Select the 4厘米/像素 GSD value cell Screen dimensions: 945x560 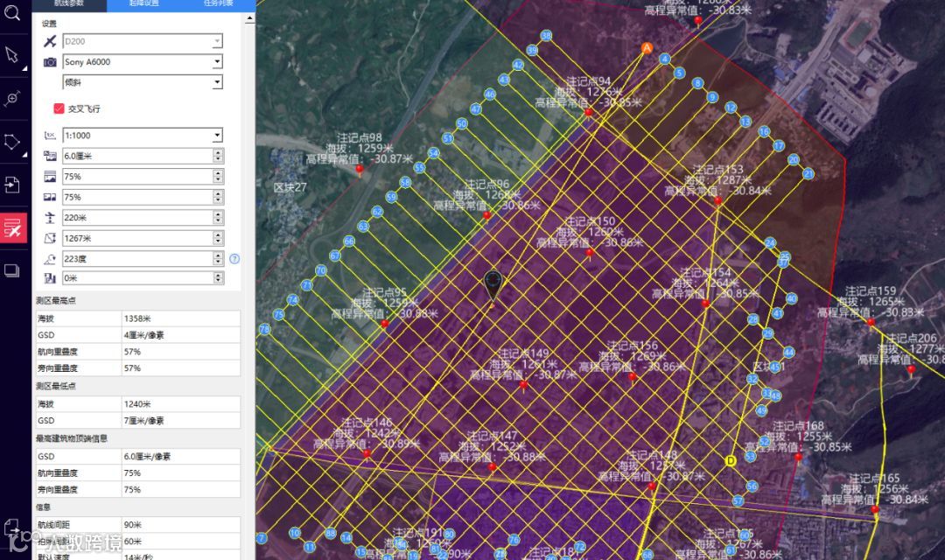tap(181, 335)
